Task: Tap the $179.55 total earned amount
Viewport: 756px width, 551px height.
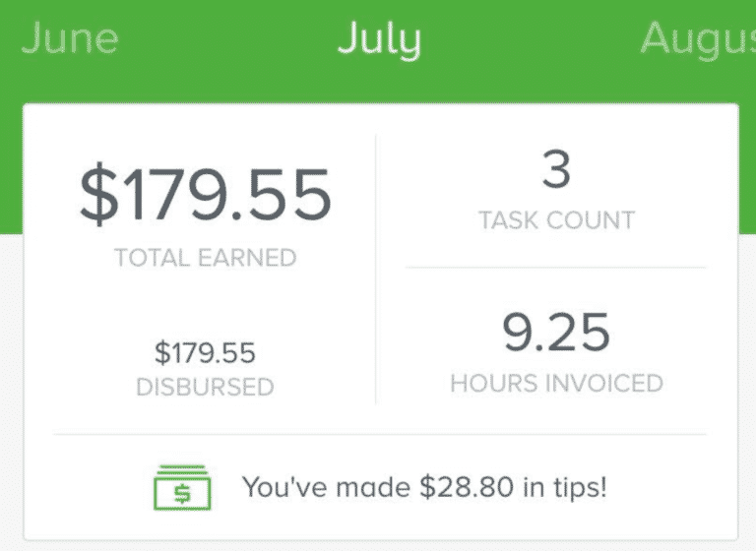Action: (x=206, y=193)
